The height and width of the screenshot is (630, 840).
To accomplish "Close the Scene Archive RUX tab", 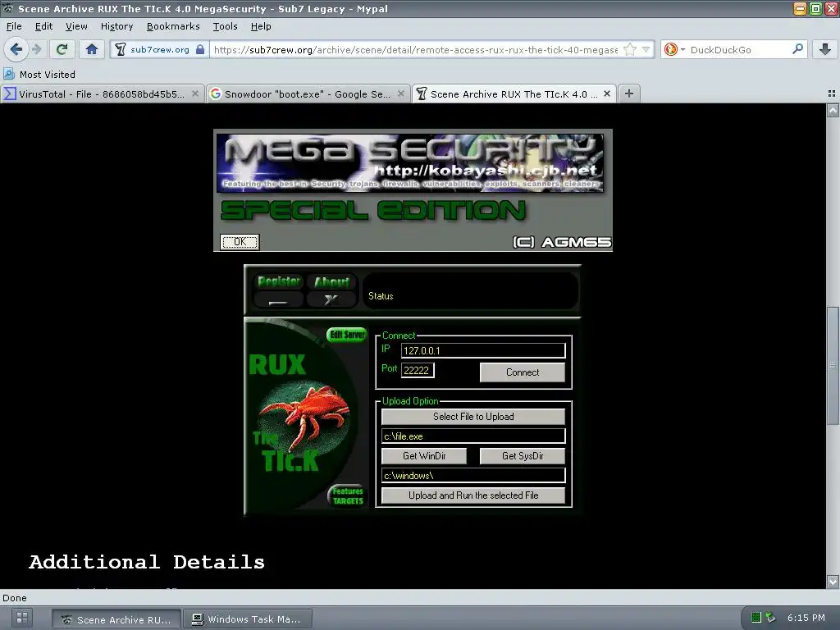I will click(x=607, y=94).
